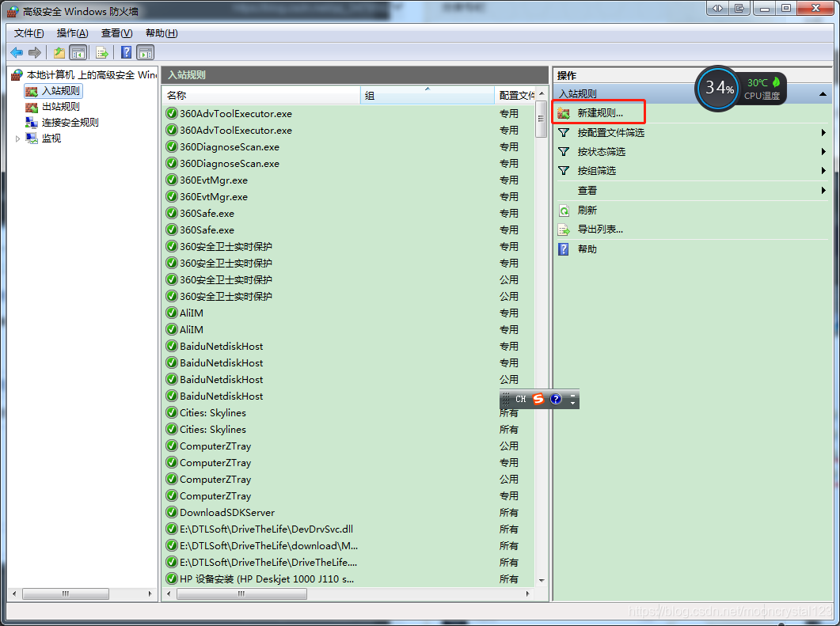Image resolution: width=840 pixels, height=626 pixels.
Task: Click green check icon of 360Safe.exe first row
Action: tap(172, 213)
